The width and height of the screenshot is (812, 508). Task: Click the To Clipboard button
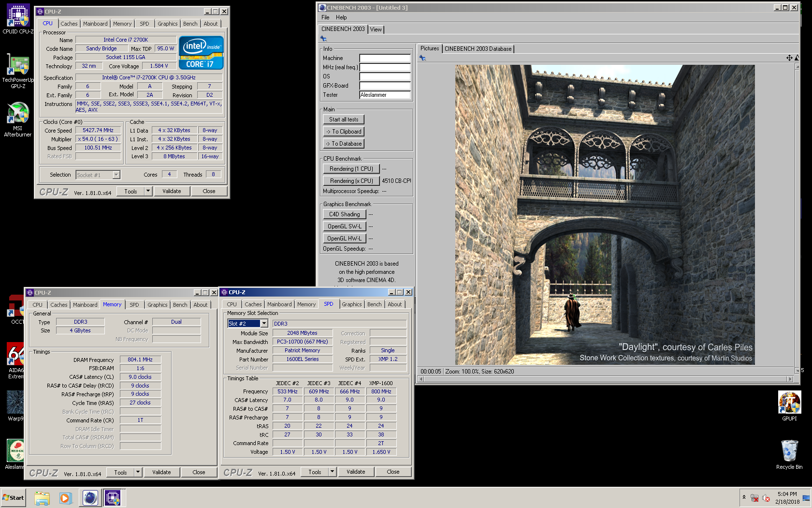(x=344, y=132)
